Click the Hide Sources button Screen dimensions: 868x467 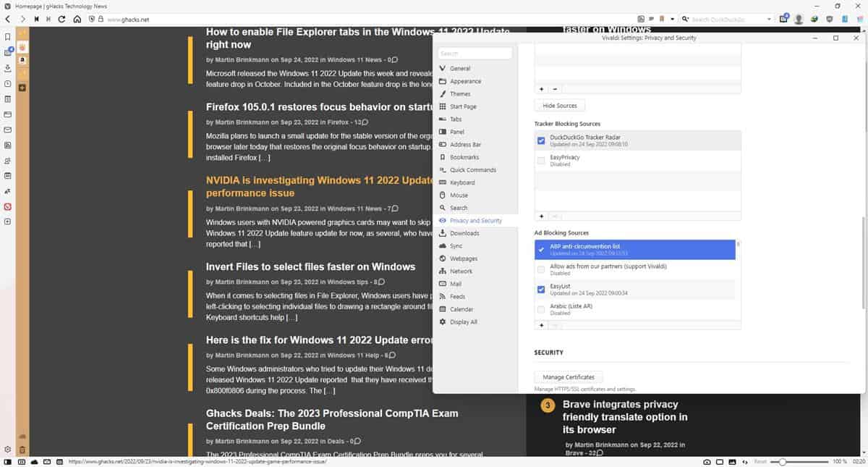[560, 106]
